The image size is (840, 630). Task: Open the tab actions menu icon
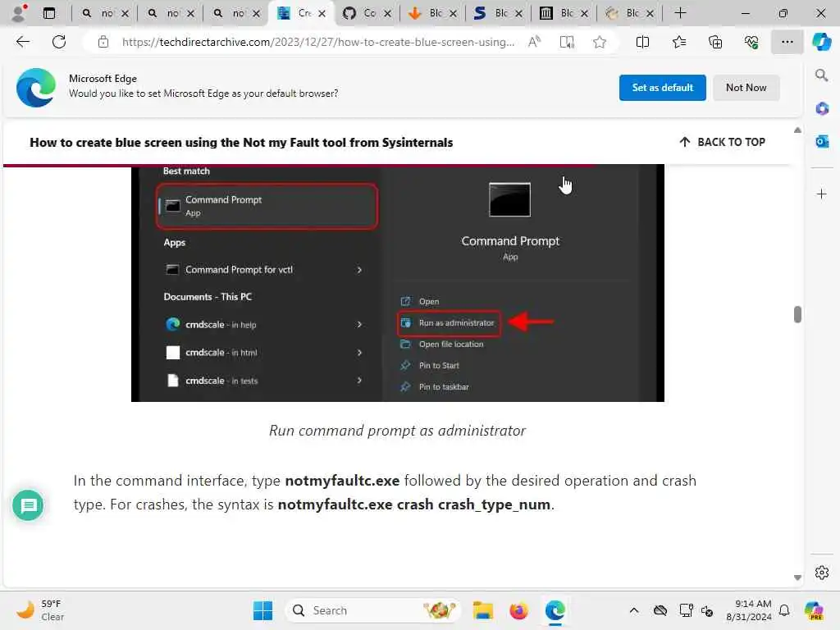click(49, 13)
